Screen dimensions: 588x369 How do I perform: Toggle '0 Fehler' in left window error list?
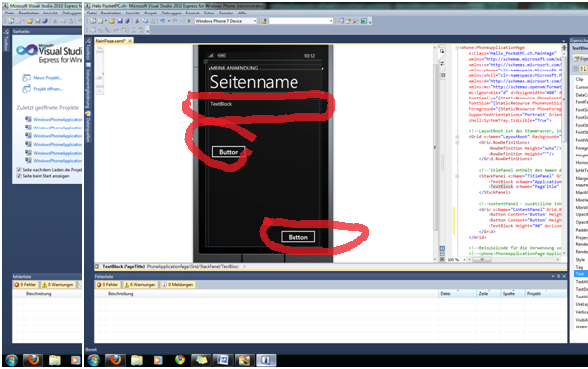coord(25,285)
